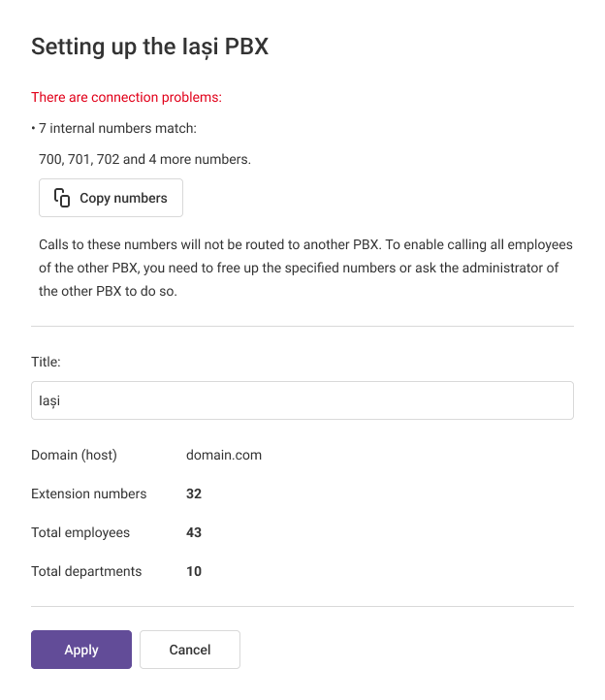Click the '7 internal numbers match' line
Viewport: 605px width, 700px height.
117,128
